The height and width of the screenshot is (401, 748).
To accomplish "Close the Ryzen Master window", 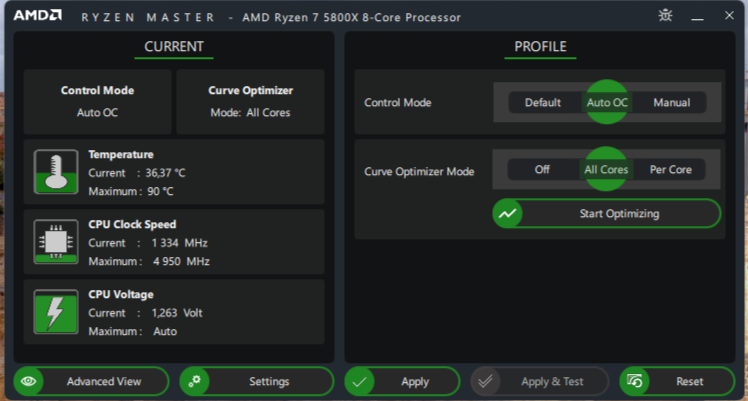I will tap(729, 15).
